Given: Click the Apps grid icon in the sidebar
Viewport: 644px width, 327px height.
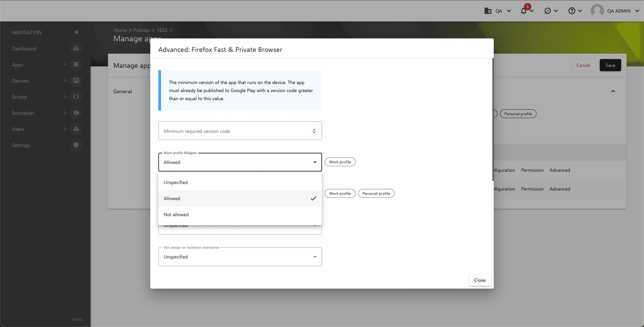Looking at the screenshot, I should (76, 65).
